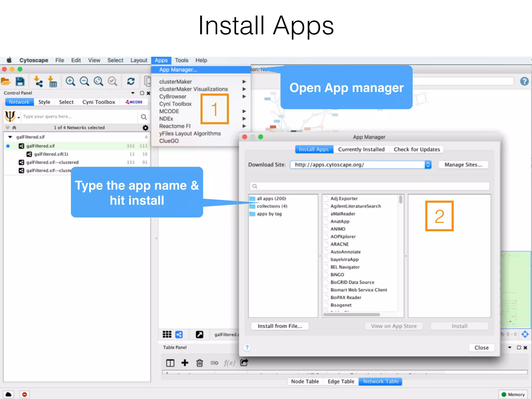Viewport: 532px width, 399px height.
Task: Delete table column trash icon
Action: coord(199,363)
